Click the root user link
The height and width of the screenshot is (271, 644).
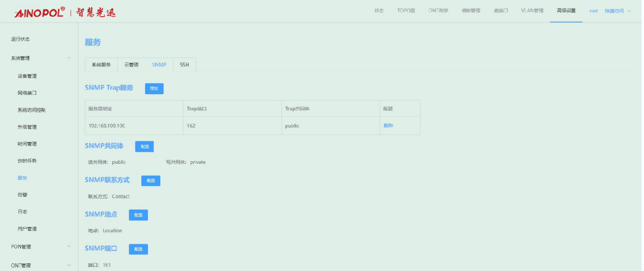(593, 11)
